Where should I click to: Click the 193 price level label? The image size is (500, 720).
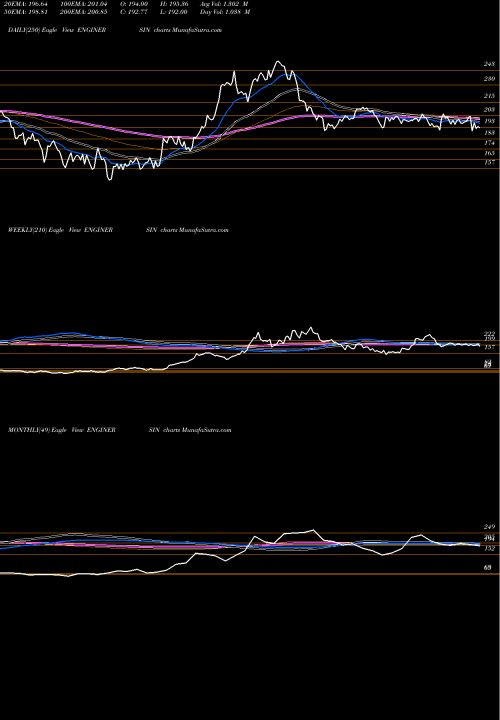[489, 121]
